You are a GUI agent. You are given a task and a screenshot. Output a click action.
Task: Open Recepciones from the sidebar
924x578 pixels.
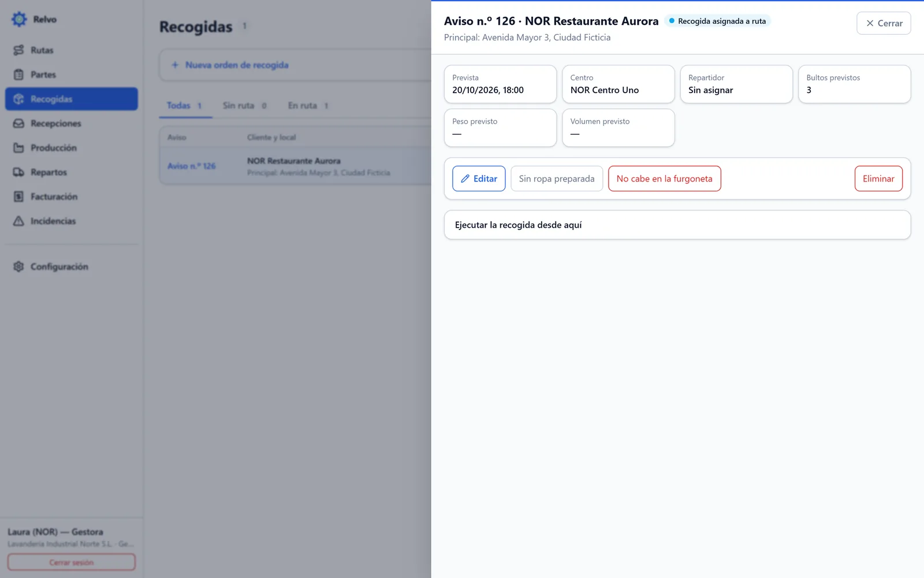click(x=72, y=123)
